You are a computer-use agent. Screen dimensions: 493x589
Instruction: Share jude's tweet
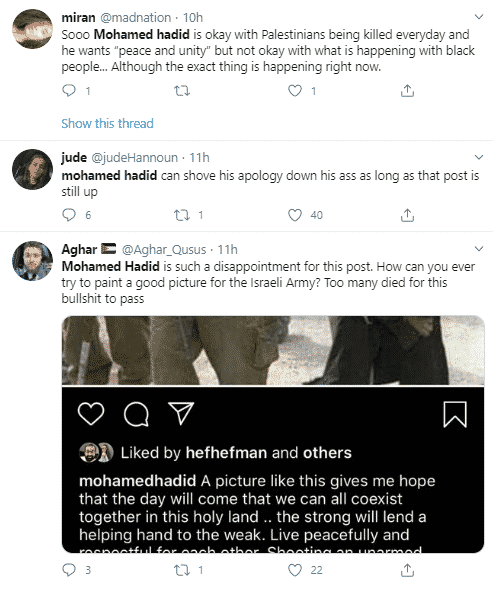[x=407, y=215]
